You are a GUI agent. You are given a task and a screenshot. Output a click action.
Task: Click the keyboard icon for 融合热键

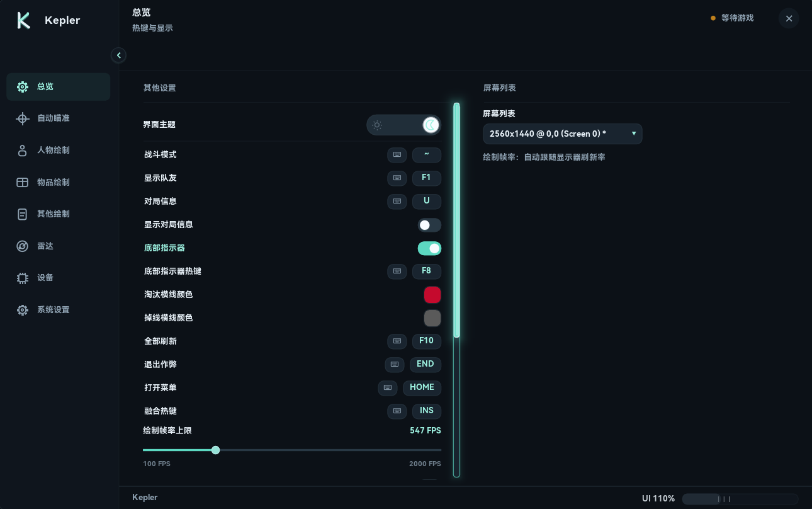[x=397, y=411]
